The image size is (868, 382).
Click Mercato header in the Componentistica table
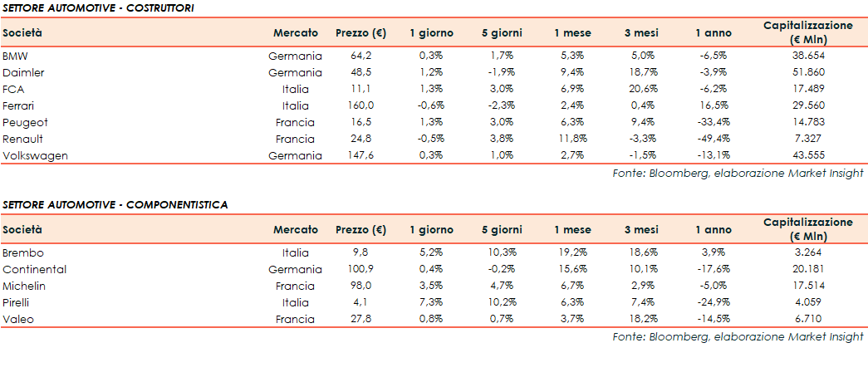pos(296,230)
